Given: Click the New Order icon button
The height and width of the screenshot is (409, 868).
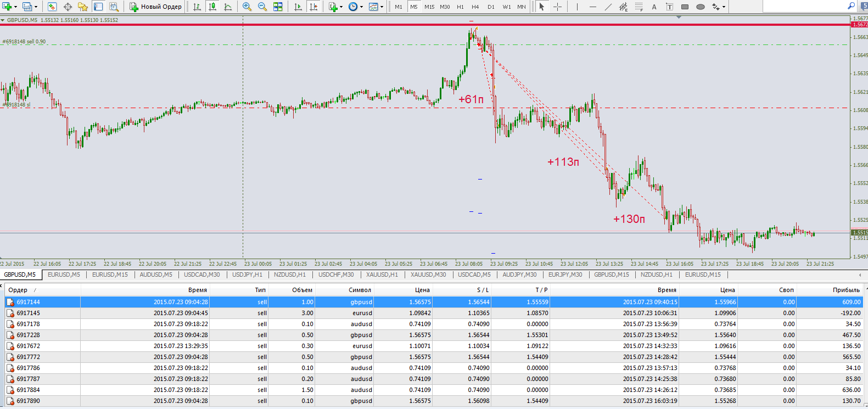Looking at the screenshot, I should point(155,7).
